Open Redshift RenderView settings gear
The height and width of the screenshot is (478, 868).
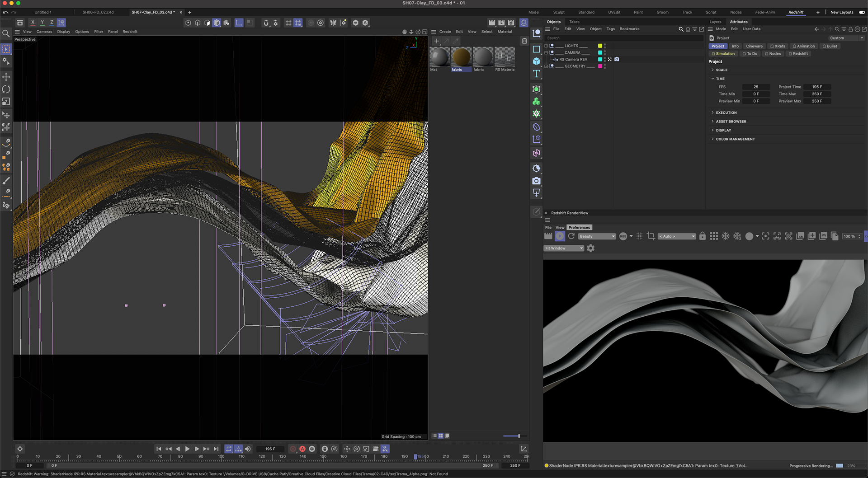pyautogui.click(x=590, y=248)
